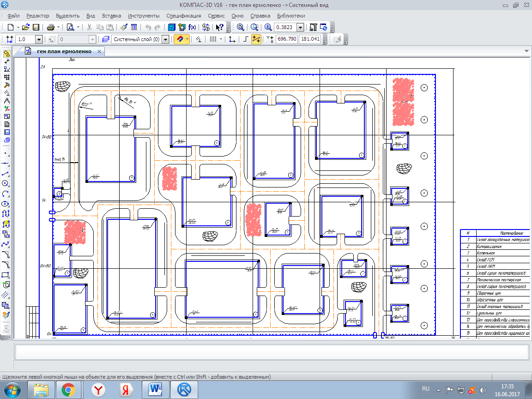This screenshot has width=532, height=399.
Task: Expand the print options arrow
Action: (58, 27)
